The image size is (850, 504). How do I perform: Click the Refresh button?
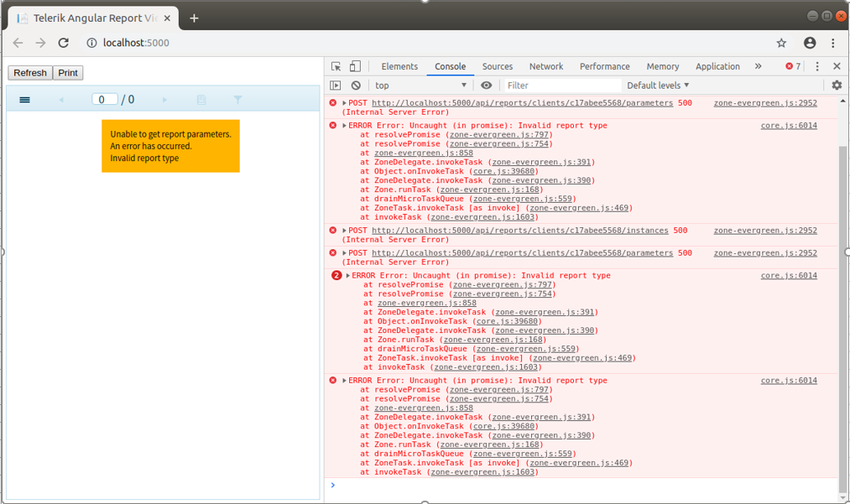[30, 73]
